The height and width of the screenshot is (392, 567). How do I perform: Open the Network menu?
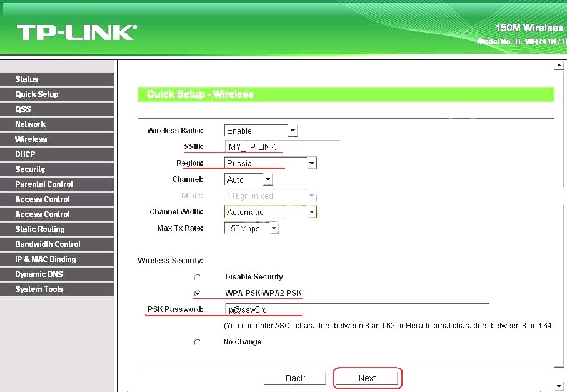pos(57,124)
